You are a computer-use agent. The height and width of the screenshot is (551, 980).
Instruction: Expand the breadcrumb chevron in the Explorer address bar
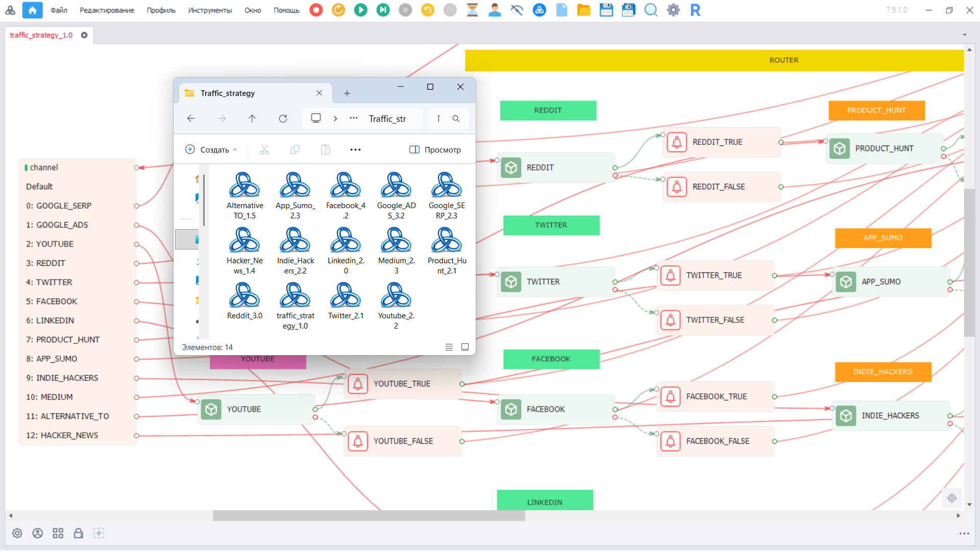(335, 118)
